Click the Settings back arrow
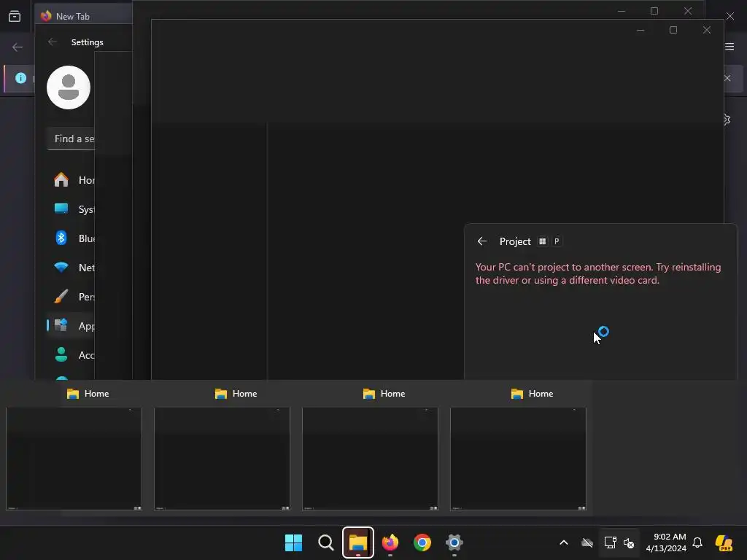 tap(53, 42)
